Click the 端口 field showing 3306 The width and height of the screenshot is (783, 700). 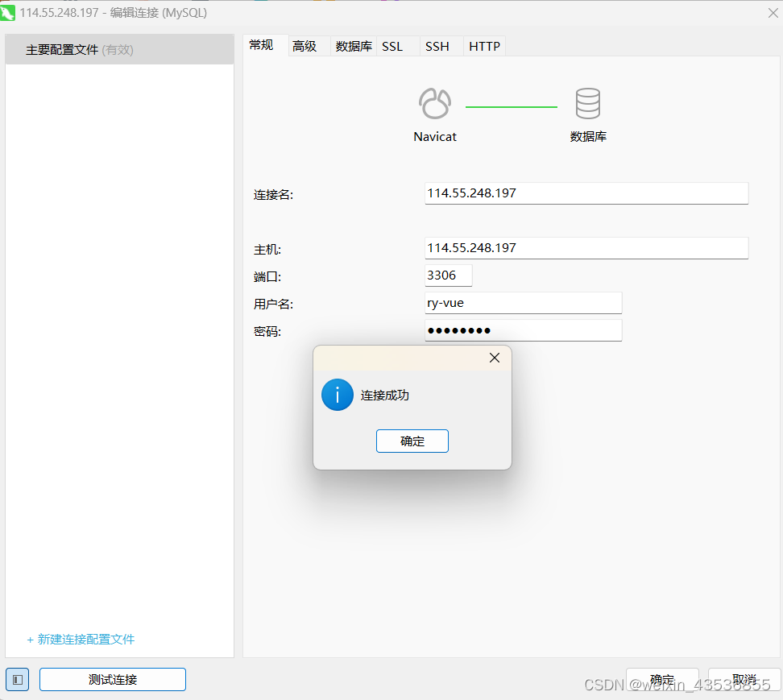pos(449,275)
